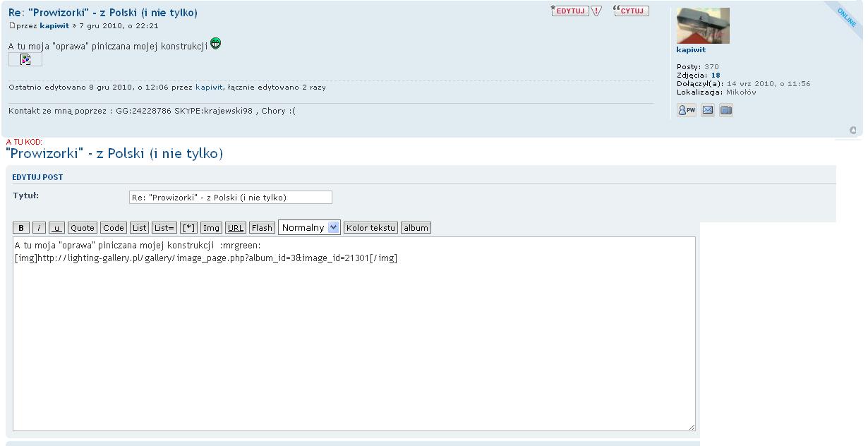Click the mrgreen smiley emoticon
868x446 pixels.
point(215,44)
